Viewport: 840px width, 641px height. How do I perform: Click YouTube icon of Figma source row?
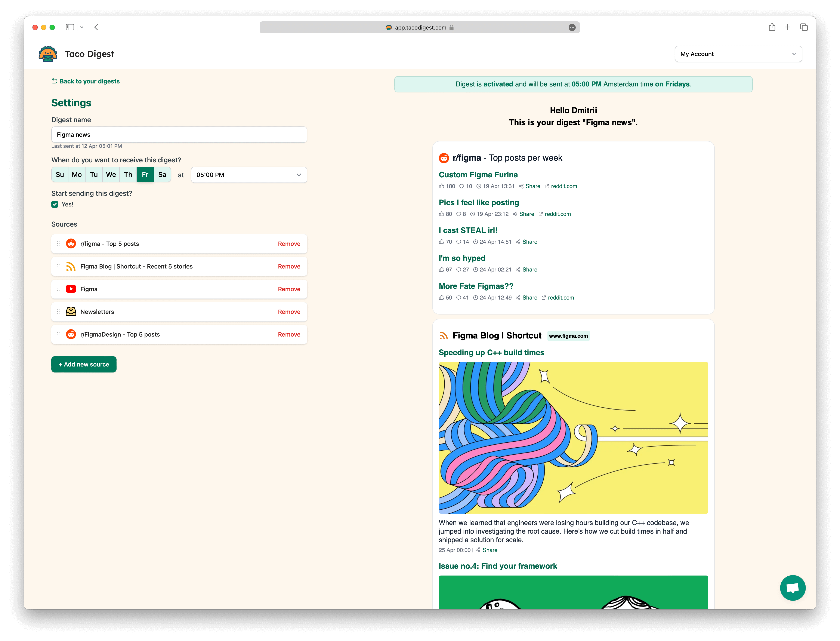71,289
